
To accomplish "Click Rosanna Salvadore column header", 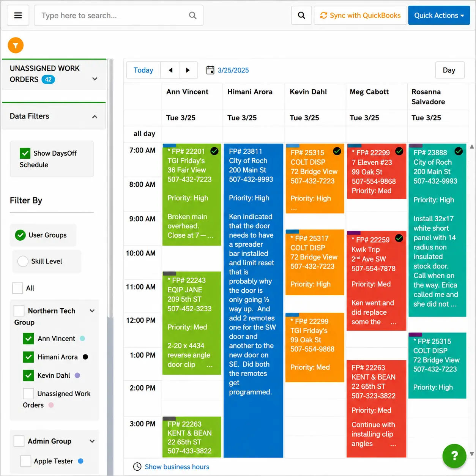I will click(x=428, y=97).
